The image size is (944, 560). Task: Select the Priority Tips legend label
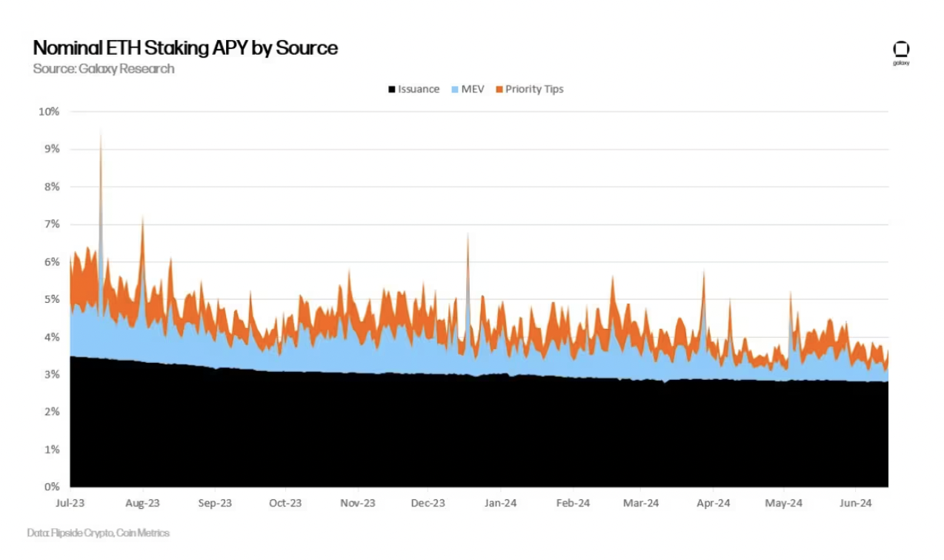(x=534, y=89)
